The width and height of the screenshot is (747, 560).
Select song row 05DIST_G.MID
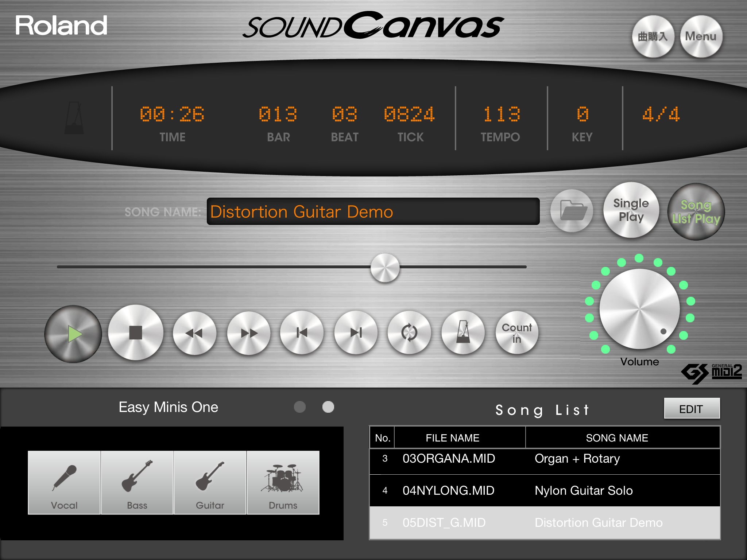tap(545, 522)
